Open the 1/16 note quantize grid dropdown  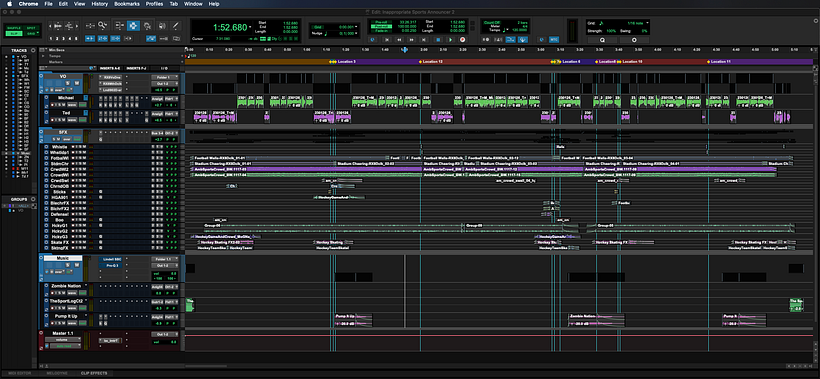[x=647, y=22]
